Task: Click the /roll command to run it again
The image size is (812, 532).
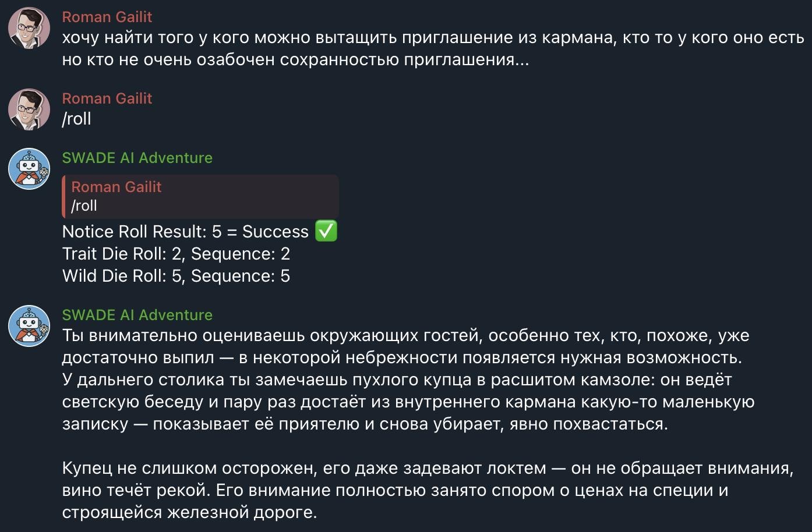Action: [x=76, y=119]
